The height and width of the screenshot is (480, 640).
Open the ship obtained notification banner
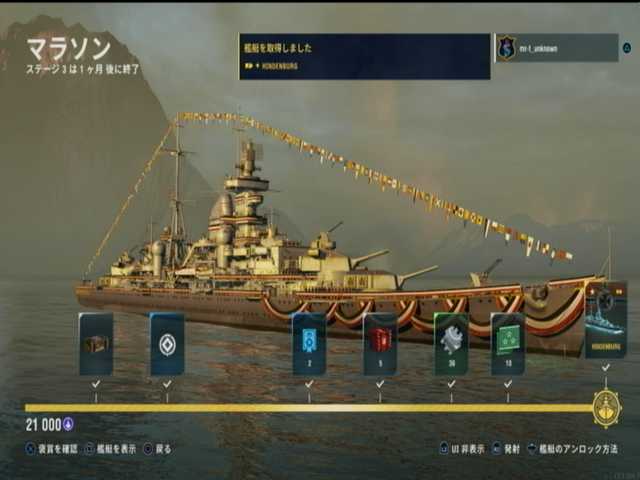pos(365,56)
